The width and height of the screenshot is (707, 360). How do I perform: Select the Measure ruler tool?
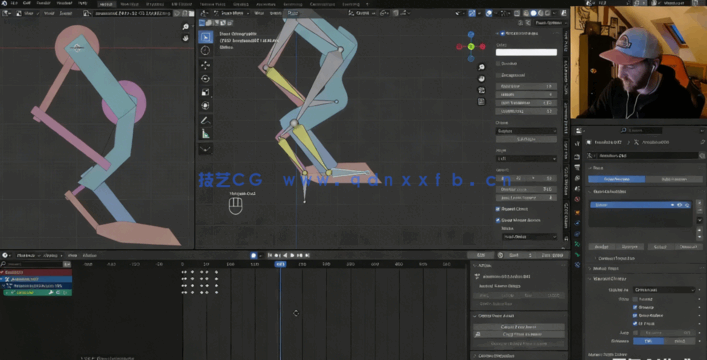tap(206, 134)
